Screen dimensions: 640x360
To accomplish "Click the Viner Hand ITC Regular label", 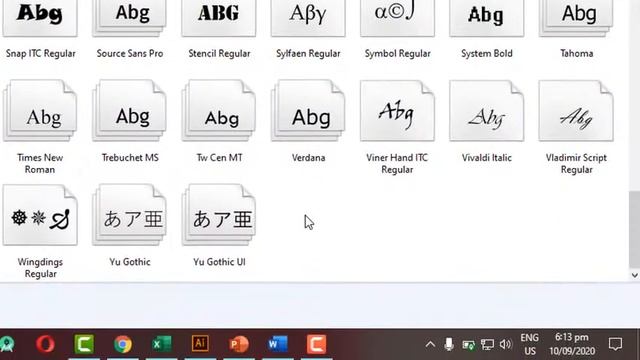I will (397, 163).
